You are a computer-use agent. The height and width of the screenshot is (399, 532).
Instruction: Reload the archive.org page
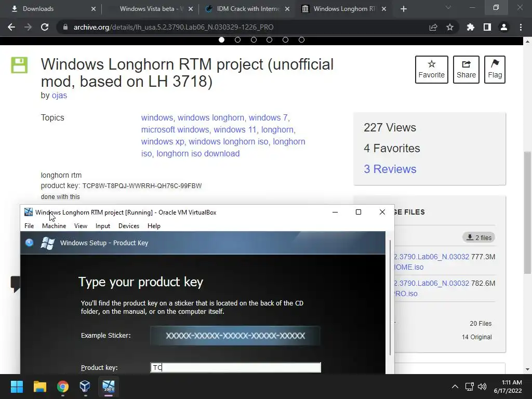click(45, 27)
